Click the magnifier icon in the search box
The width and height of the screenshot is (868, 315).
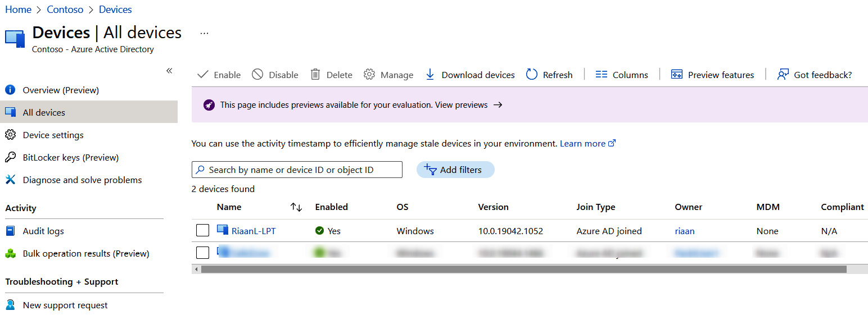pos(200,170)
